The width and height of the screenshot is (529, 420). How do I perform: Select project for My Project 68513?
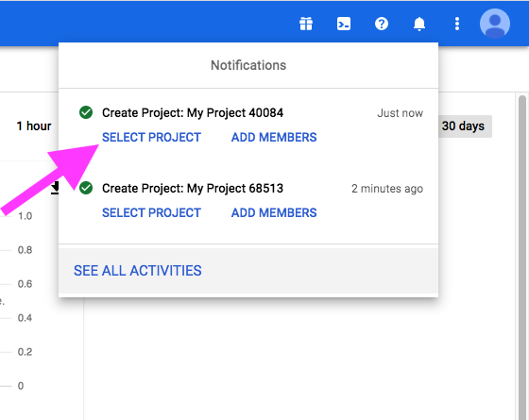(x=151, y=212)
